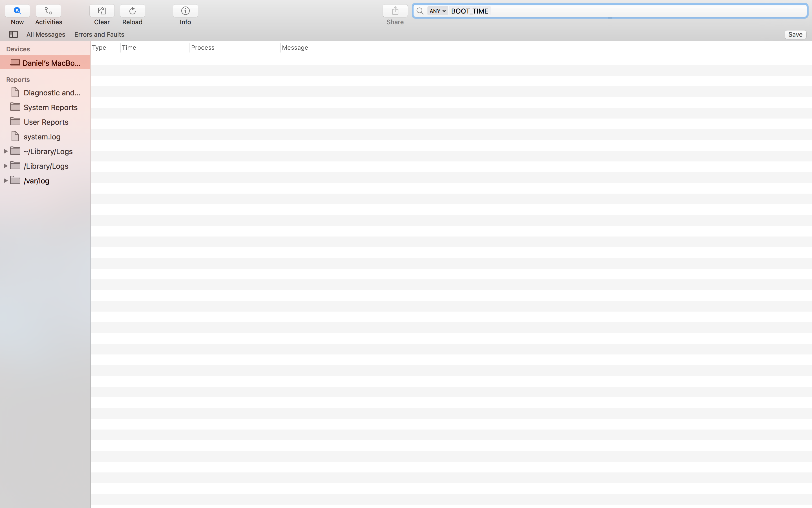Select the ~/Library/Logs folder
The height and width of the screenshot is (508, 812).
pyautogui.click(x=45, y=151)
